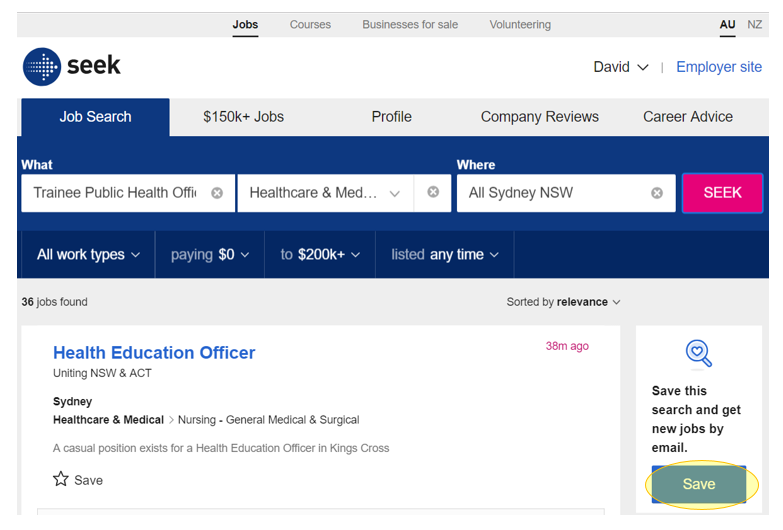Viewport: 783px width, 530px height.
Task: Change Sorted by relevance ordering
Action: tap(563, 302)
